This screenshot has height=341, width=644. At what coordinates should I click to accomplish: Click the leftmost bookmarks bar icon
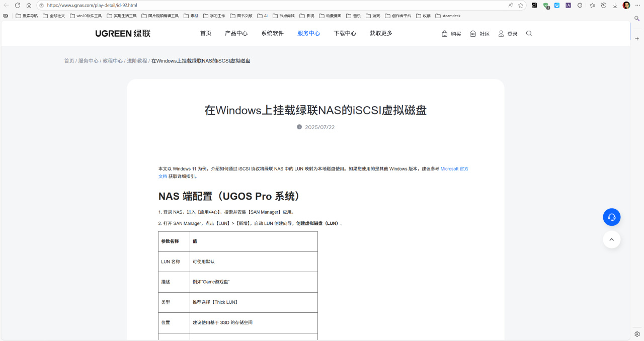6,16
